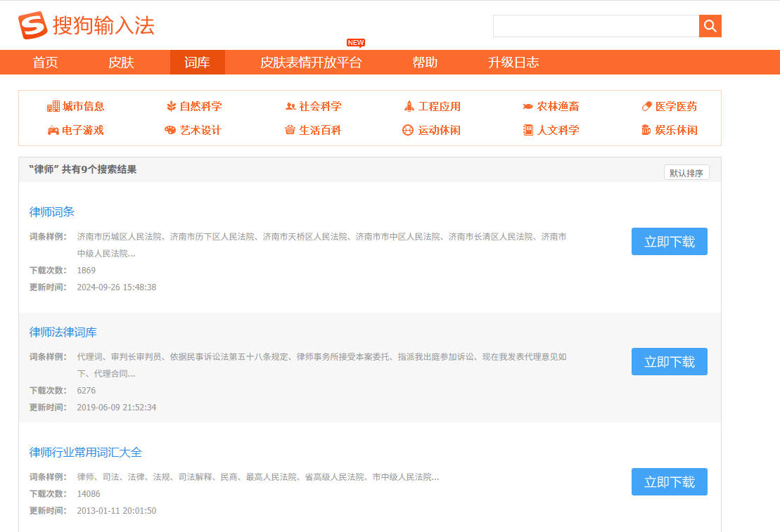Select the 词库 tab
The width and height of the screenshot is (780, 532).
[x=198, y=62]
